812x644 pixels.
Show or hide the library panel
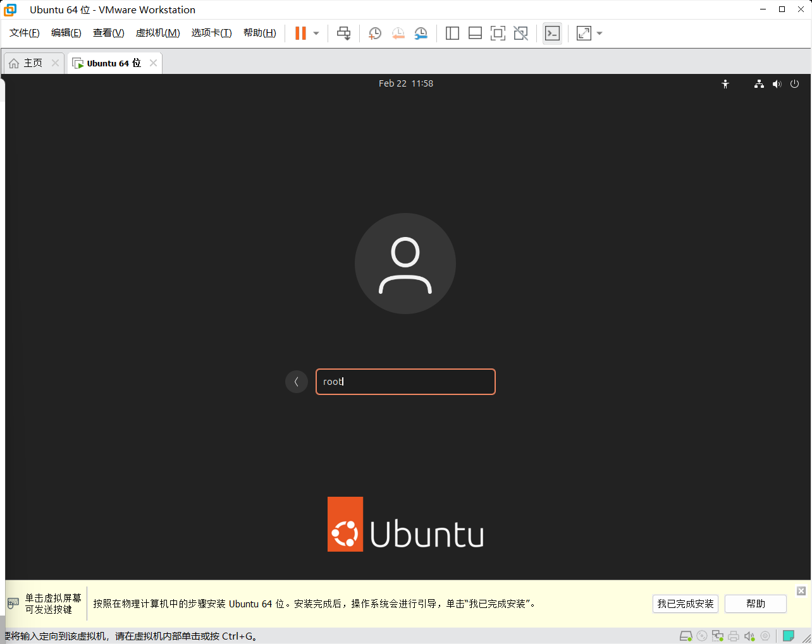[452, 33]
